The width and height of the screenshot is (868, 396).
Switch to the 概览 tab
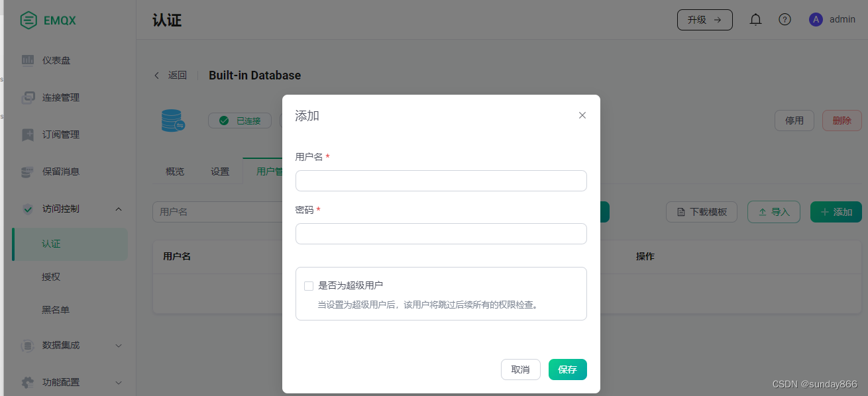tap(174, 171)
